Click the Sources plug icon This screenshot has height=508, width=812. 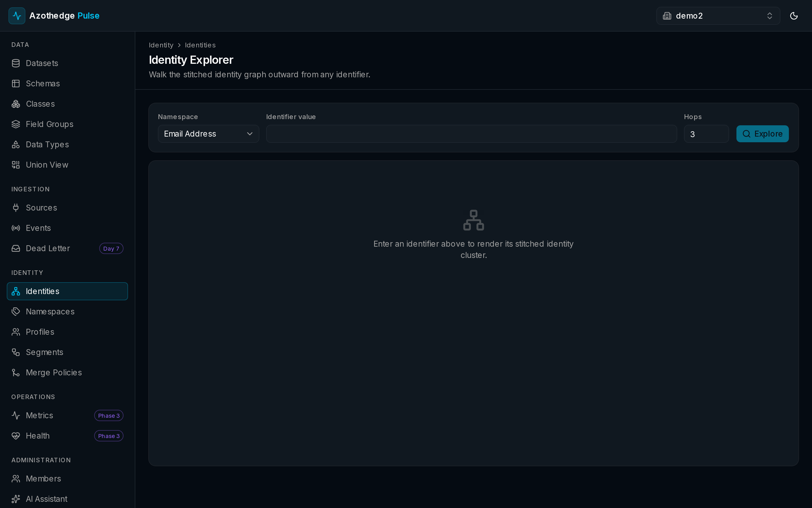[16, 208]
